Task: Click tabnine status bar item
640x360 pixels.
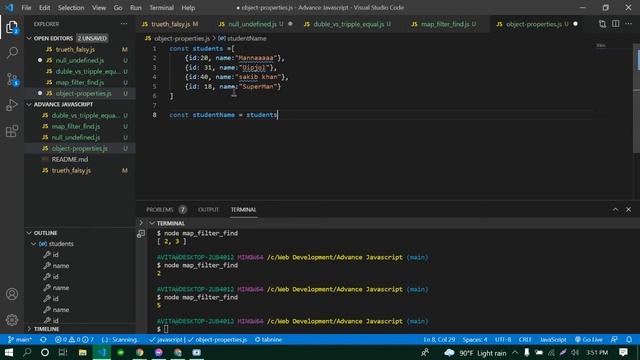Action: (x=268, y=340)
